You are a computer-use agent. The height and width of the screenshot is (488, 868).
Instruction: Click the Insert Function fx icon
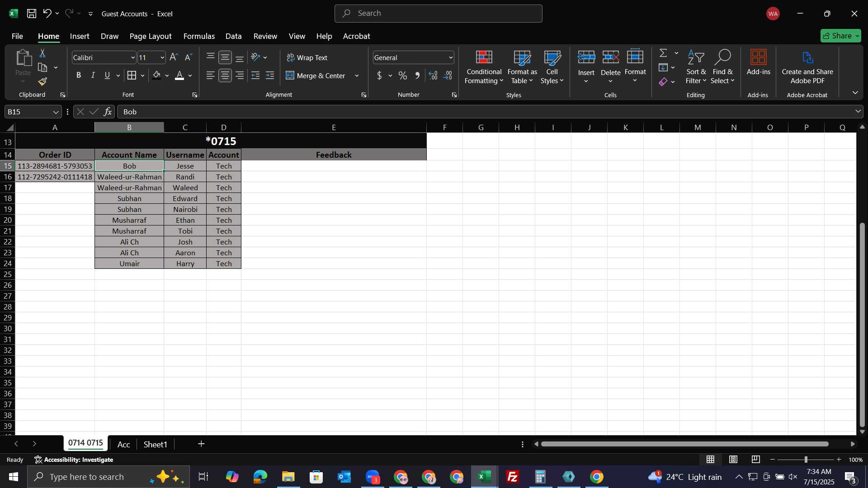108,112
